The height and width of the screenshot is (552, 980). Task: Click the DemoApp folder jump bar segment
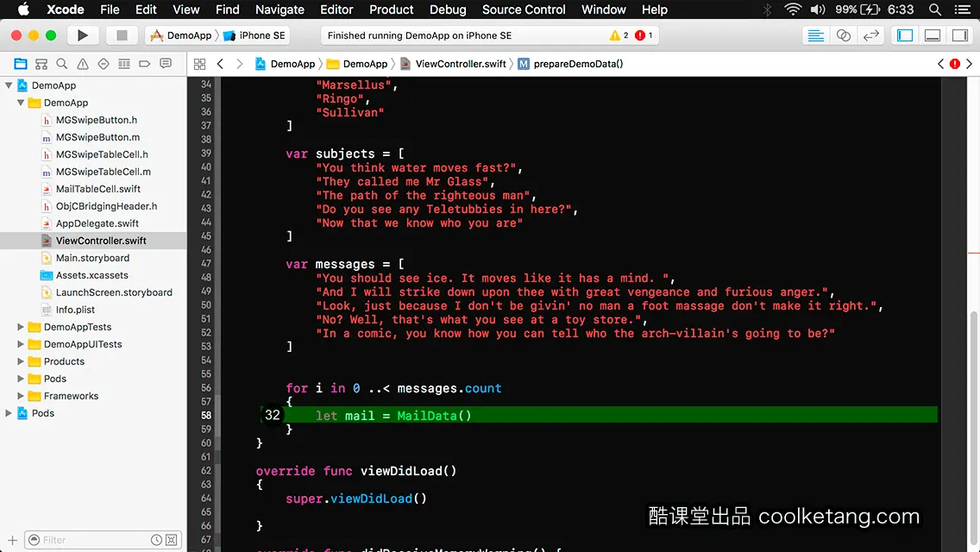[357, 64]
